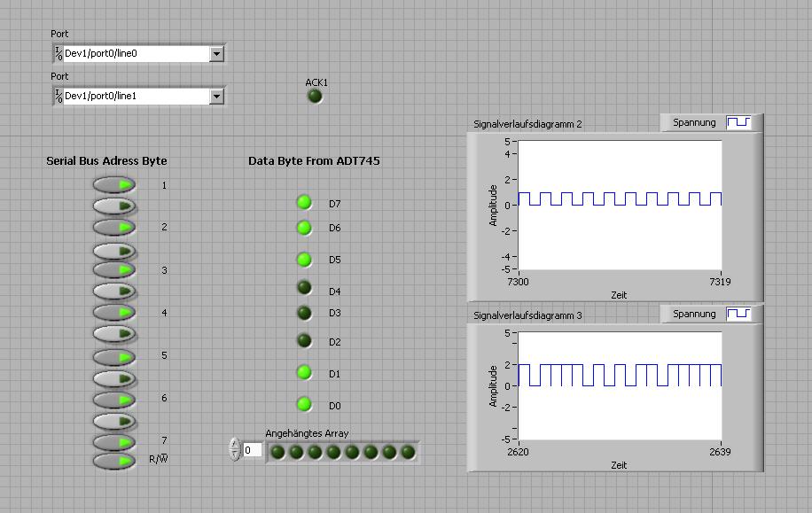
Task: Click the Angehängtes Array index stepper arrows
Action: (x=235, y=449)
